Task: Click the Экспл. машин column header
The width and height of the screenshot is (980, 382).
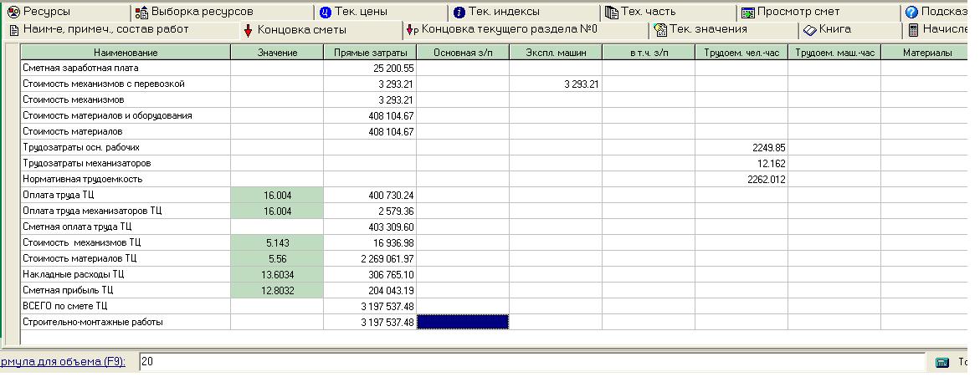Action: coord(556,53)
